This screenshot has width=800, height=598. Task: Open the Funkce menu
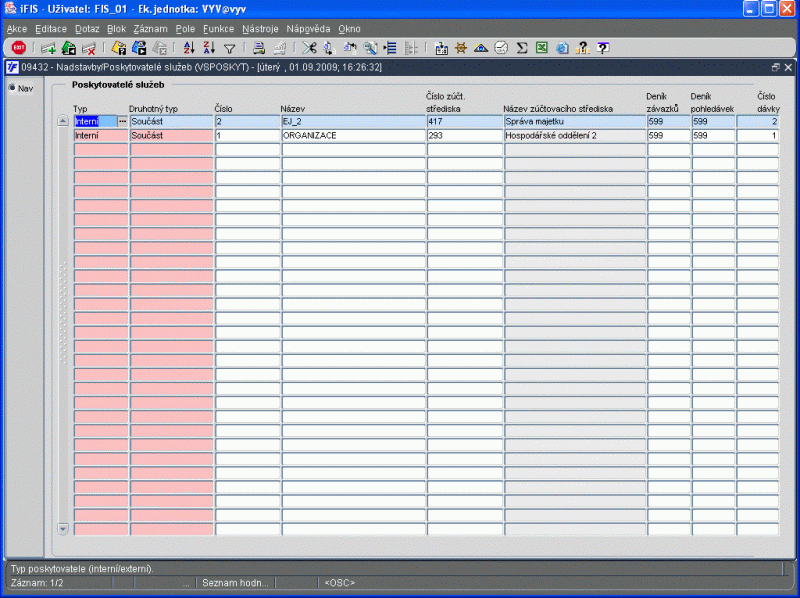point(218,29)
